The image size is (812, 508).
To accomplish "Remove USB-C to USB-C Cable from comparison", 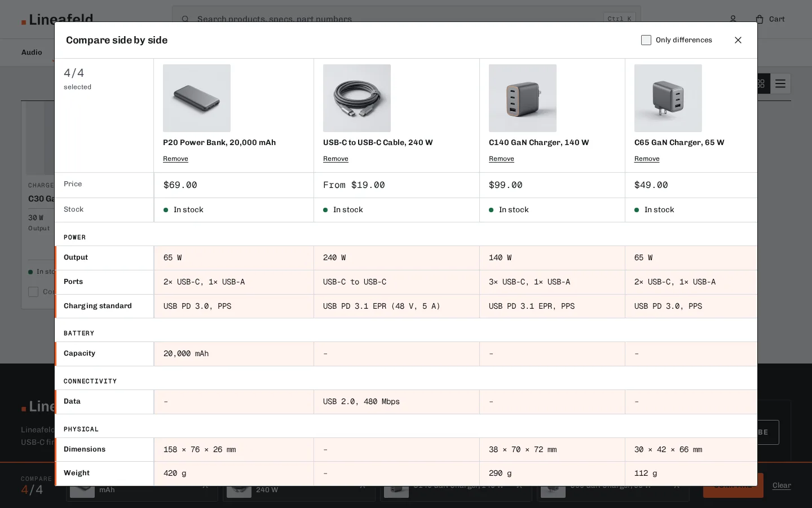I will click(x=336, y=159).
